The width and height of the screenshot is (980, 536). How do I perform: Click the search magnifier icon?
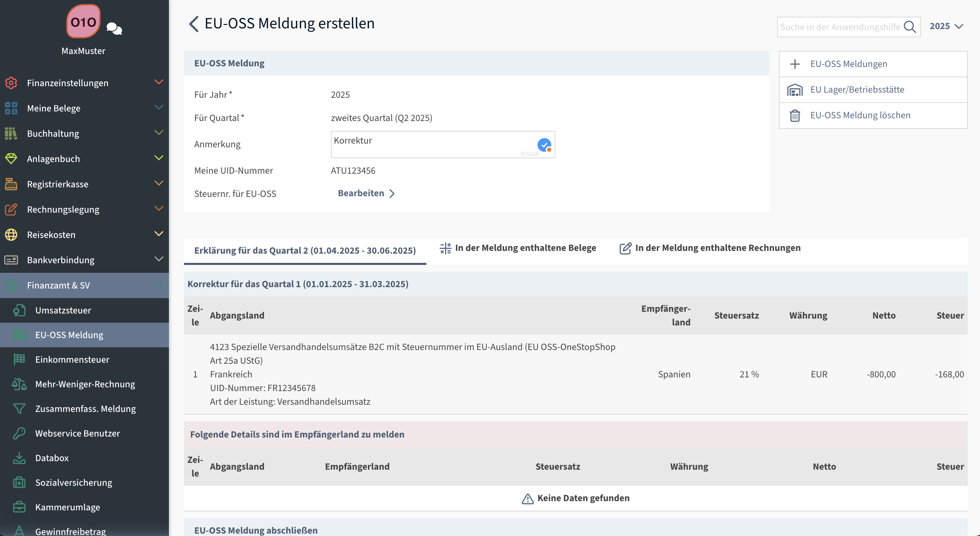910,27
